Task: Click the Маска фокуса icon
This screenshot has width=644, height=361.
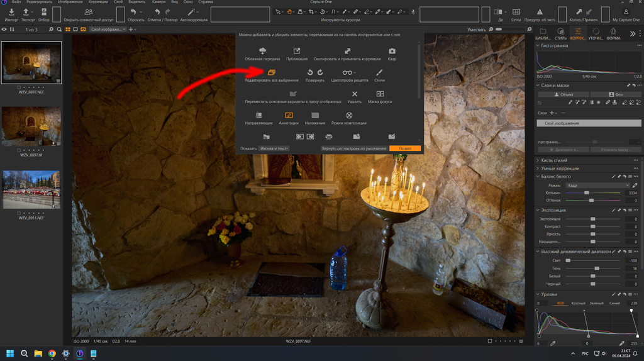Action: coord(380,94)
